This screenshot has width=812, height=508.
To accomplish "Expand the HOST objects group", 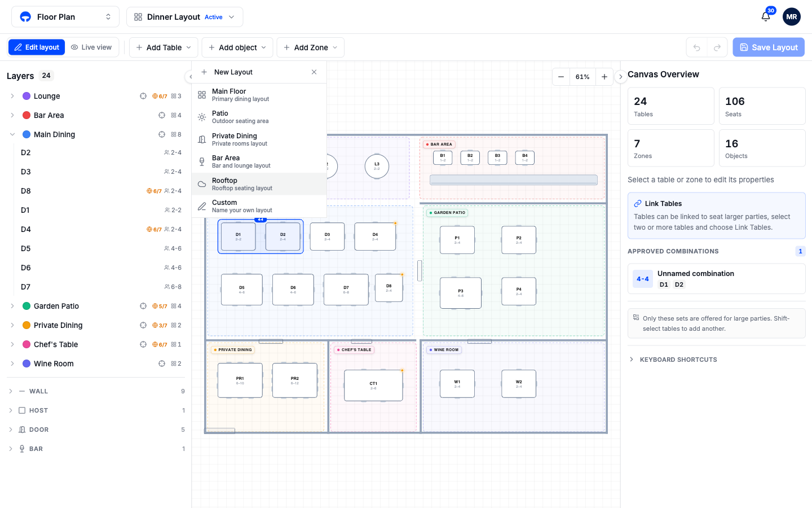I will click(x=11, y=410).
